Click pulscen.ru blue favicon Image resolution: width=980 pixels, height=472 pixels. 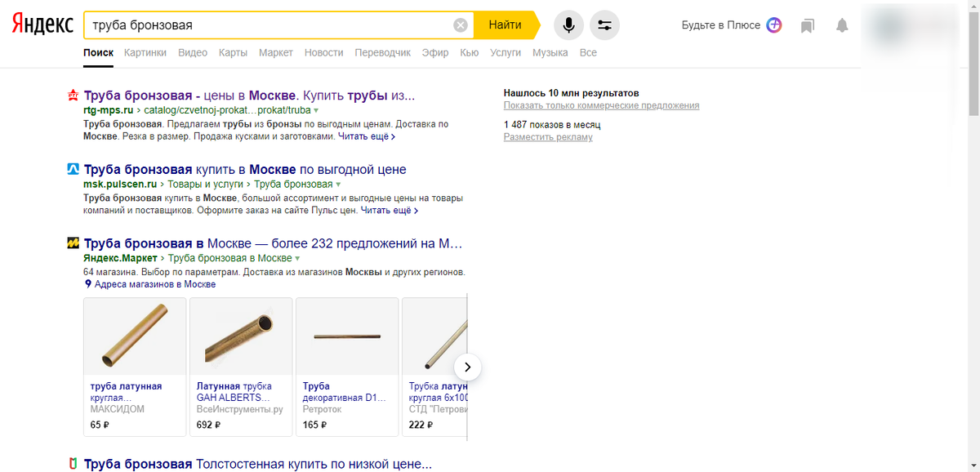pos(73,170)
